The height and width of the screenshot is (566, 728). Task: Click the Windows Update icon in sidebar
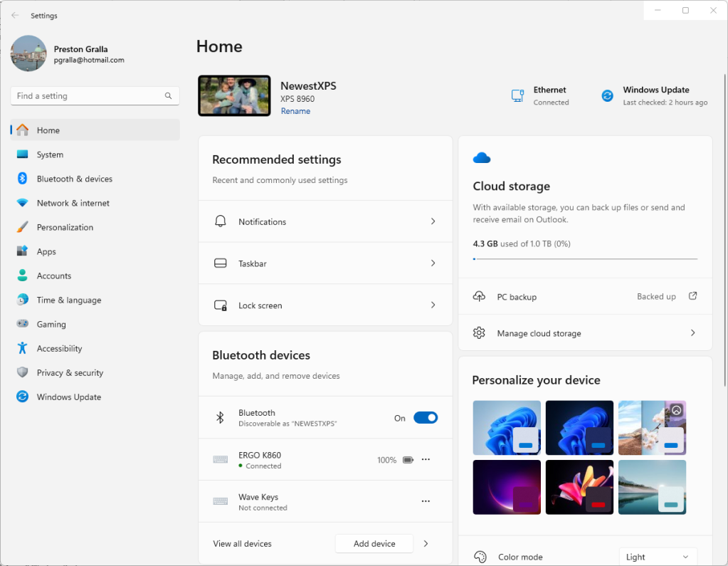pos(22,397)
